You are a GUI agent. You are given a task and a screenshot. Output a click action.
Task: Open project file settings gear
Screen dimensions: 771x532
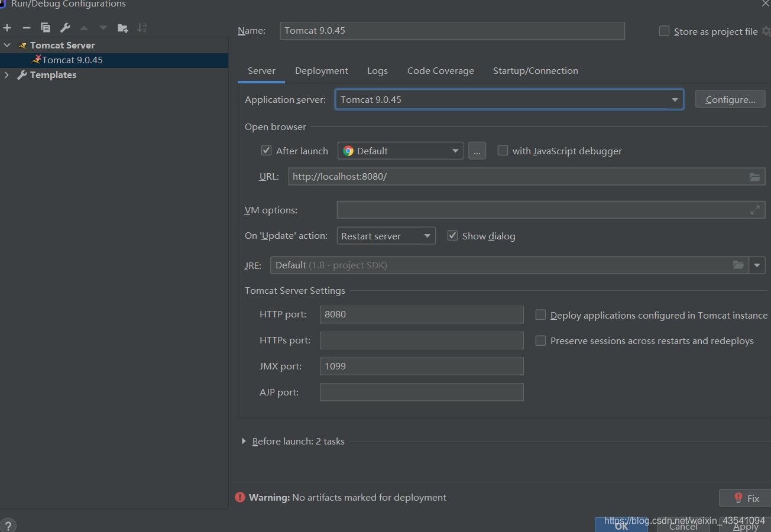(766, 31)
